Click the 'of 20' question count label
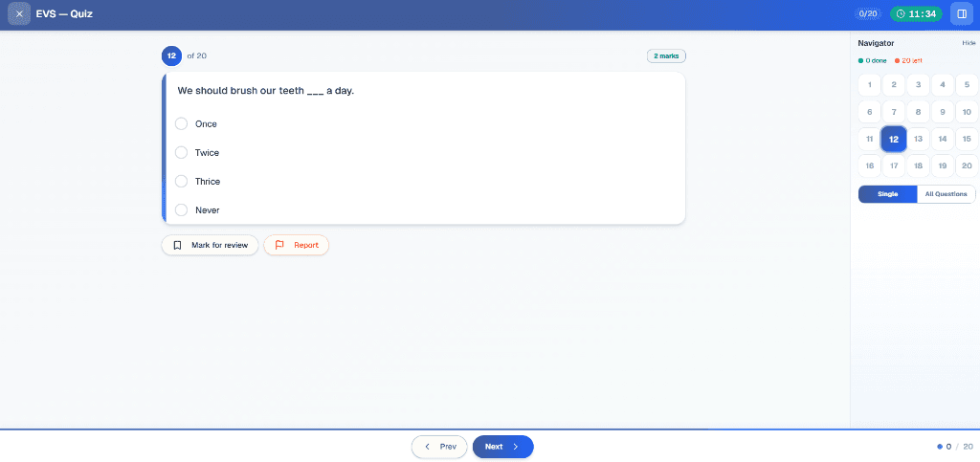 pyautogui.click(x=197, y=55)
